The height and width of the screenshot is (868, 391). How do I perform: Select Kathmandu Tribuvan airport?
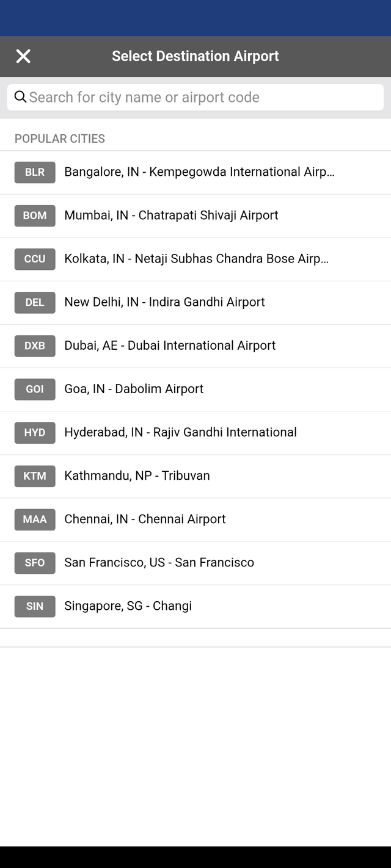tap(195, 476)
